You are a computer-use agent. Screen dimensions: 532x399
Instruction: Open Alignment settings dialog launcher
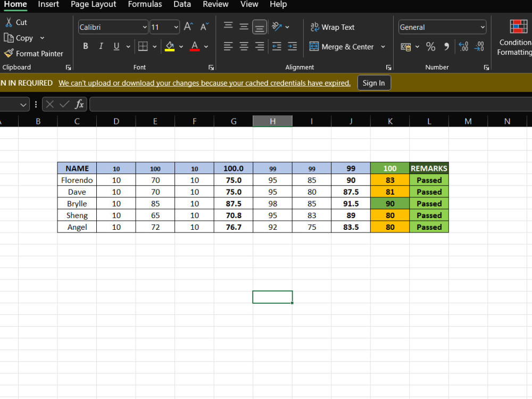coord(388,67)
